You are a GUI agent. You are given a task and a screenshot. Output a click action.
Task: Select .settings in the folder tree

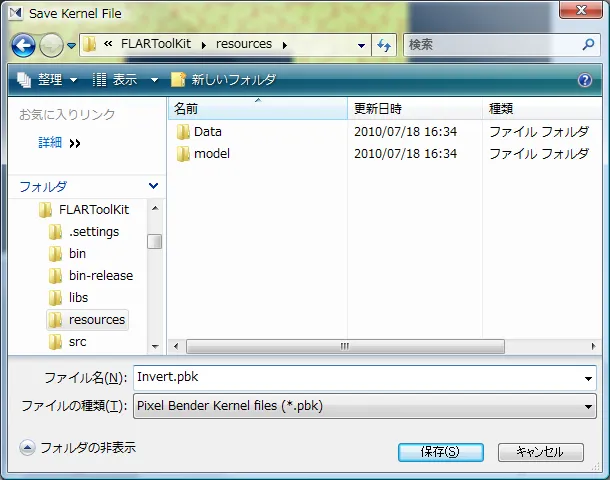click(94, 232)
